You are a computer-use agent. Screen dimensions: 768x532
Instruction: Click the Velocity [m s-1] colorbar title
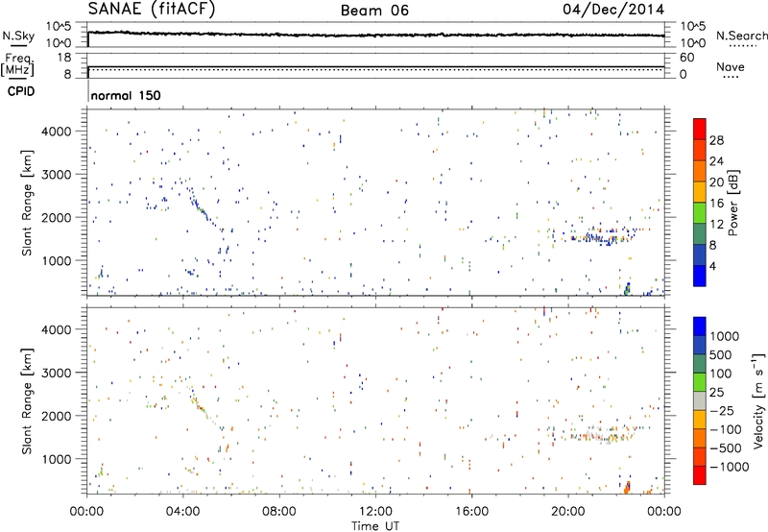click(x=758, y=400)
